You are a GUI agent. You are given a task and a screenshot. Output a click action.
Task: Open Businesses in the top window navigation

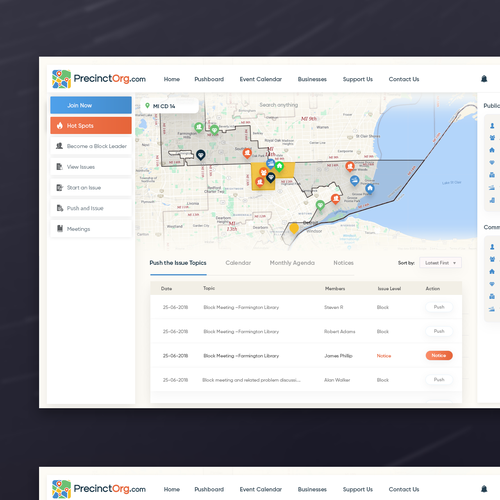(312, 79)
